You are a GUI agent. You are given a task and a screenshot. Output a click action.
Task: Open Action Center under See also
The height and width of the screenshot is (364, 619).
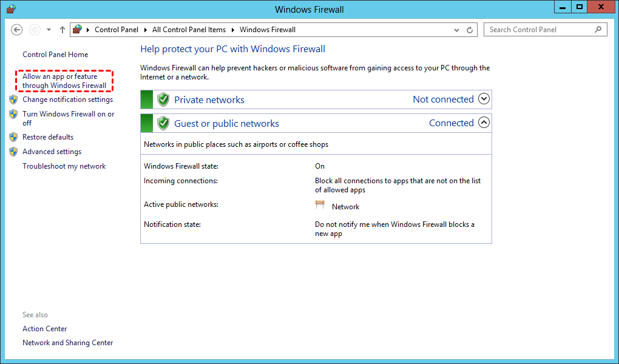(x=45, y=329)
